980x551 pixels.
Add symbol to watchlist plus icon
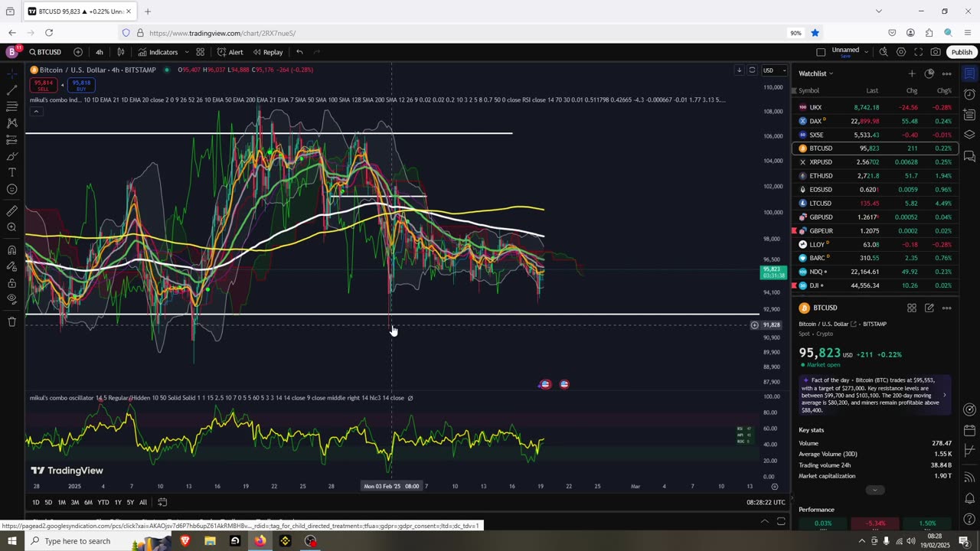(911, 73)
